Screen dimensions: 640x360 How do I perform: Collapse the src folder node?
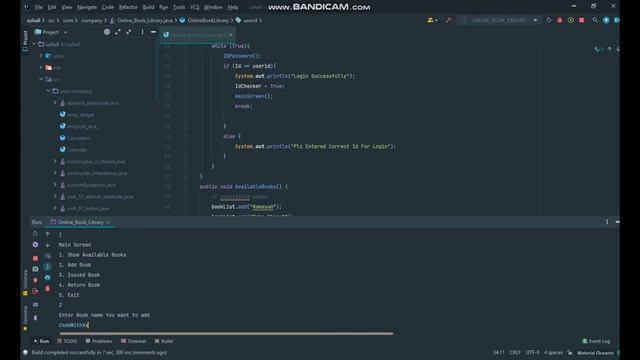41,79
